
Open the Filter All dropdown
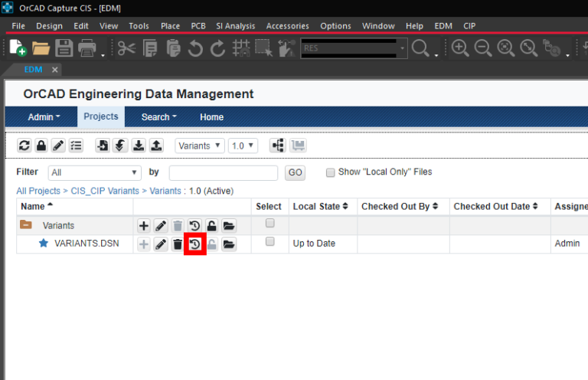(94, 173)
